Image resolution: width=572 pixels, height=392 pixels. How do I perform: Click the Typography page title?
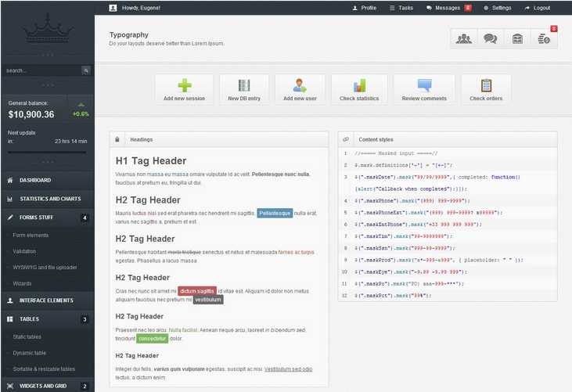point(129,34)
